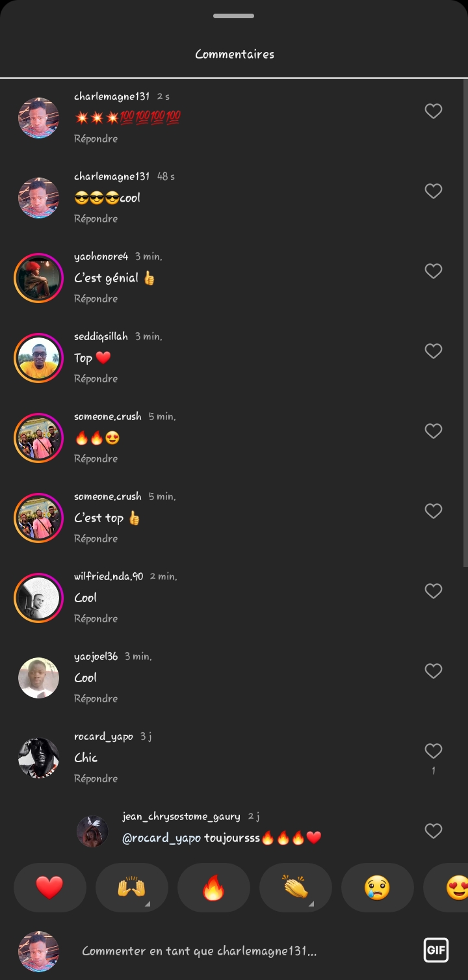Image resolution: width=468 pixels, height=980 pixels.
Task: Insert the fire emoji reaction
Action: [x=213, y=888]
